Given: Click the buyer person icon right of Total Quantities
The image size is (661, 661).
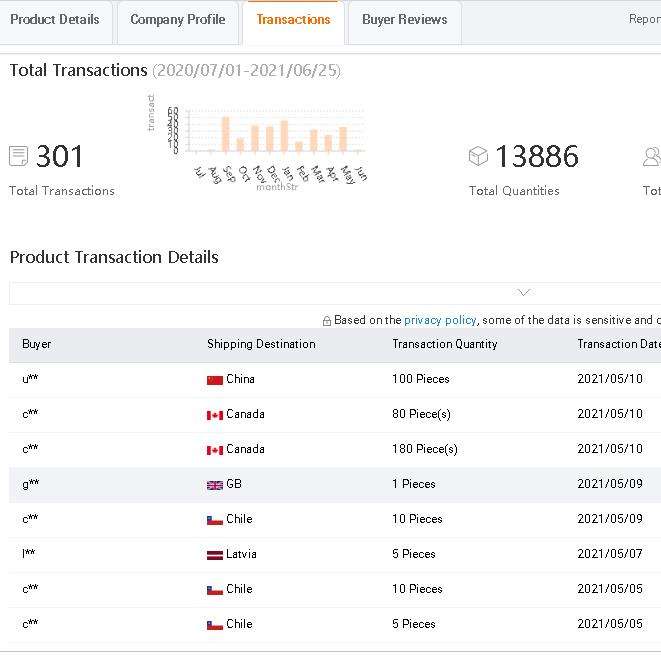Looking at the screenshot, I should click(x=652, y=156).
